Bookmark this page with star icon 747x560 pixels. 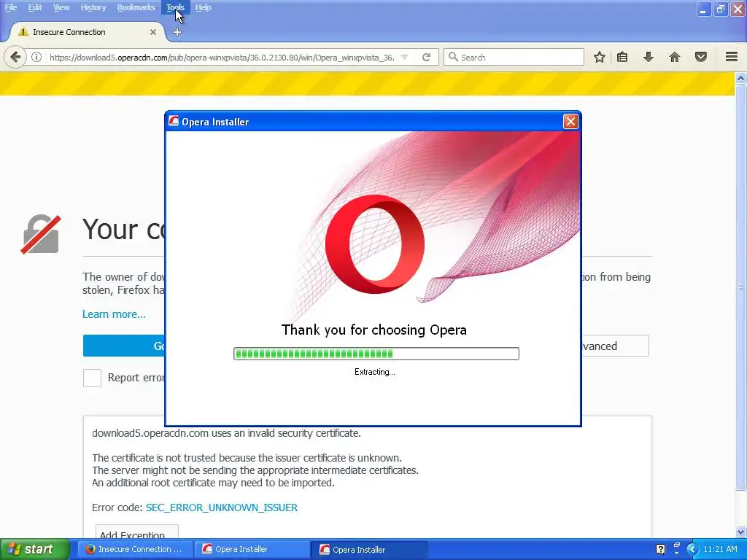coord(600,57)
